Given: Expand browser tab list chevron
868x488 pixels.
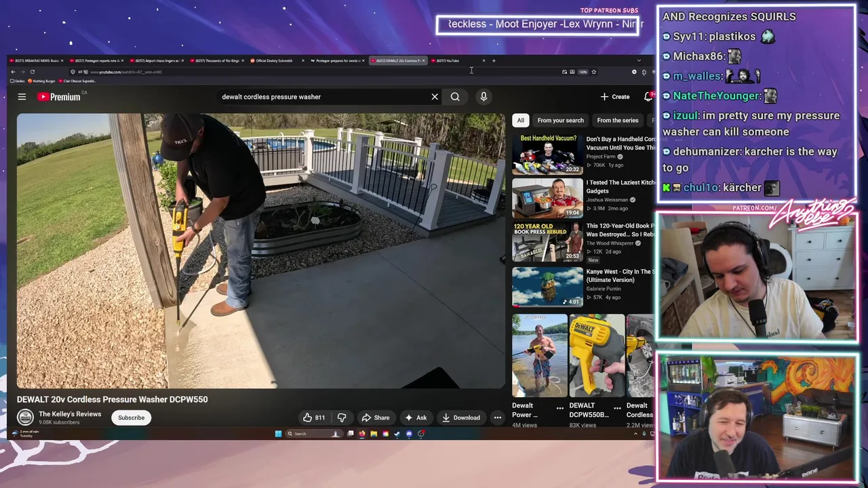Looking at the screenshot, I should coord(638,60).
